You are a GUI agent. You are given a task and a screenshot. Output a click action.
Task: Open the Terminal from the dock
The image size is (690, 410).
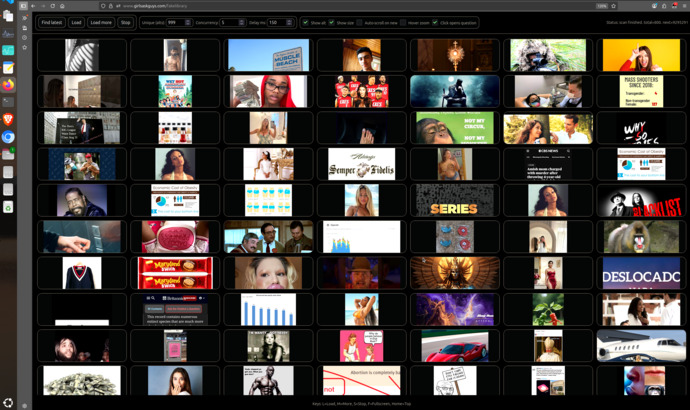point(8,102)
